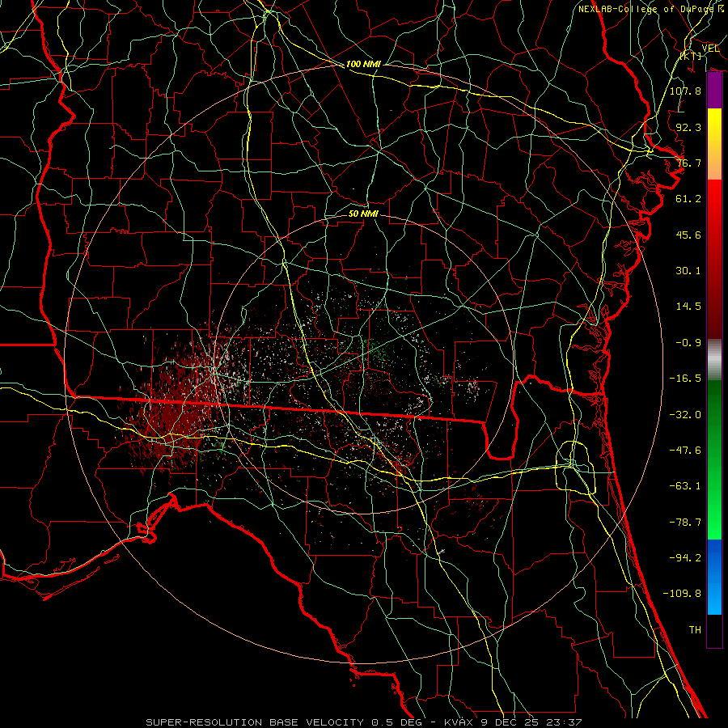Screen dimensions: 728x728
Task: Click the -0.9 velocity scale value
Action: [x=688, y=343]
